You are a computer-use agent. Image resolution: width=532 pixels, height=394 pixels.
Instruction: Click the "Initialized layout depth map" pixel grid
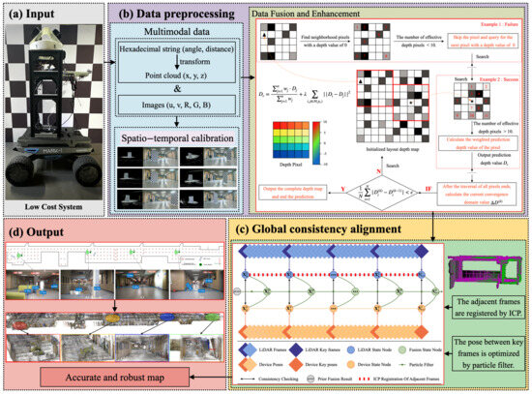click(x=393, y=106)
